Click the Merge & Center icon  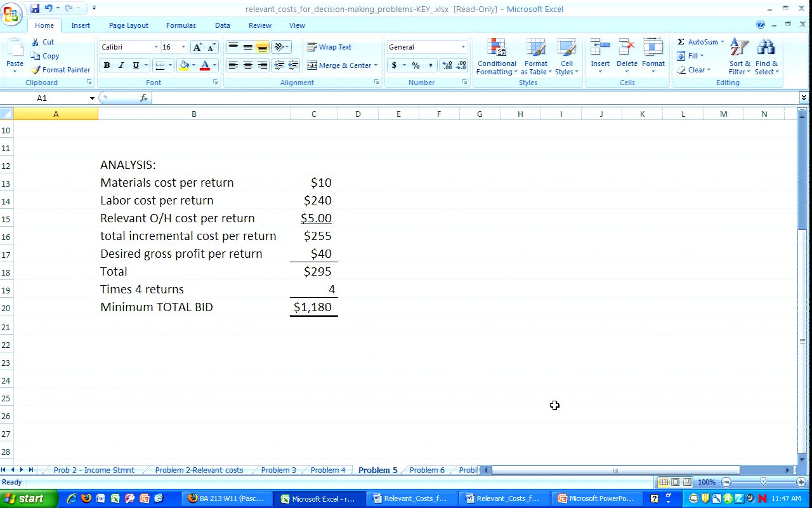312,65
